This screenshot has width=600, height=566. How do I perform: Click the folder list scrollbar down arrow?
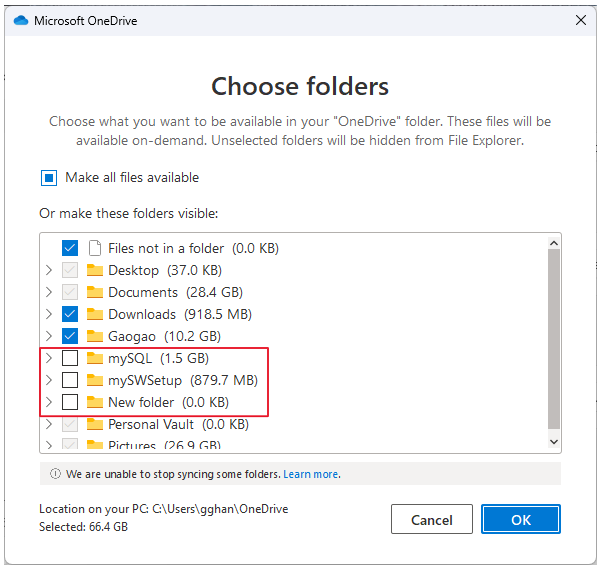tap(554, 441)
